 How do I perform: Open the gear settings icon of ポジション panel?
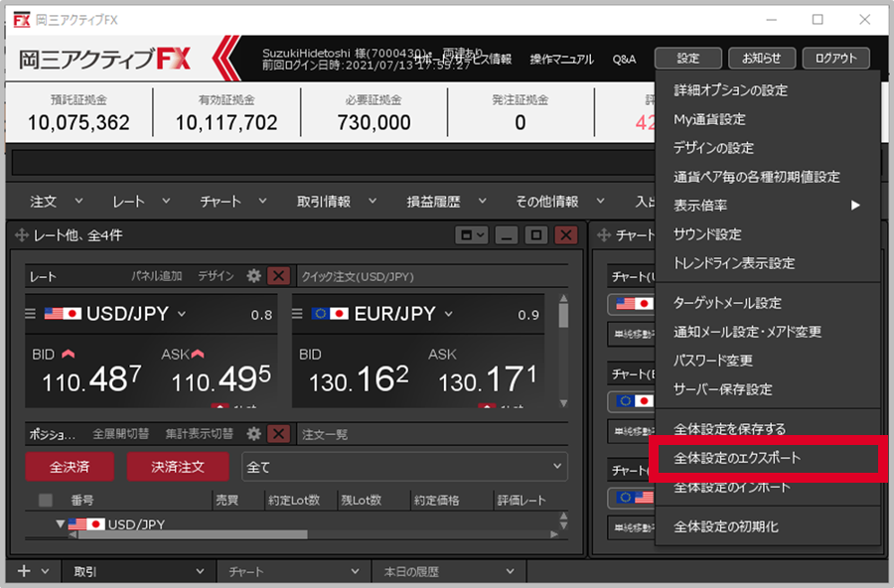[x=253, y=434]
